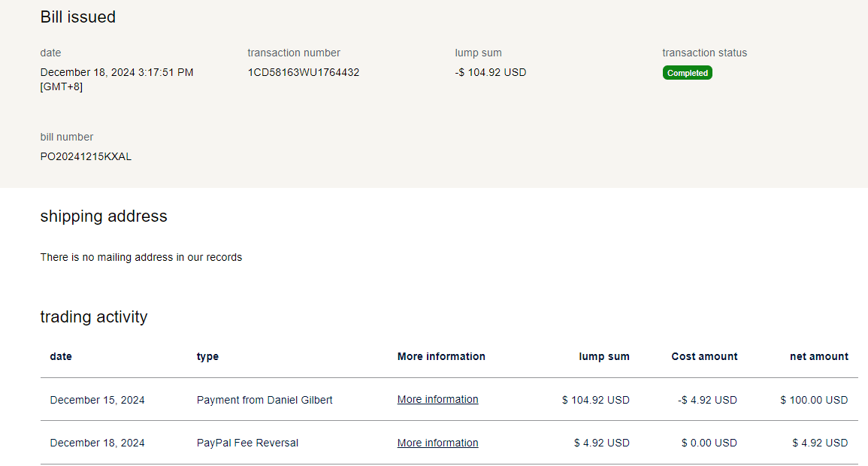Click bill number PO20241215KXAL
The image size is (868, 466).
(x=86, y=157)
